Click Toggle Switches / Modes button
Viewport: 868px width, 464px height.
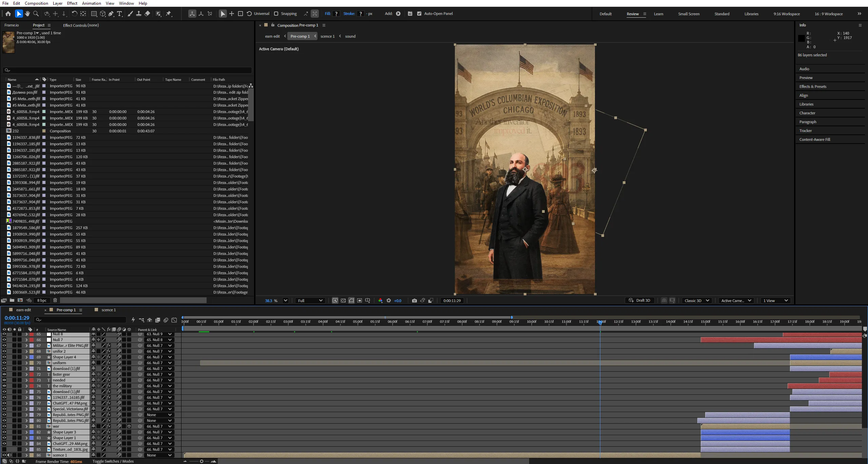(x=113, y=461)
